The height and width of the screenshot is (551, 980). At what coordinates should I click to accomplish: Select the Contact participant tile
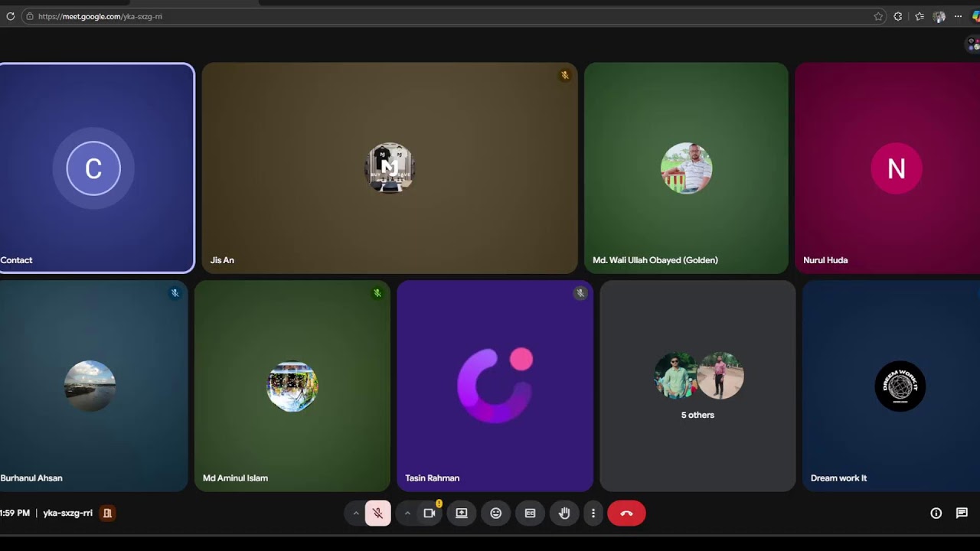click(x=96, y=168)
